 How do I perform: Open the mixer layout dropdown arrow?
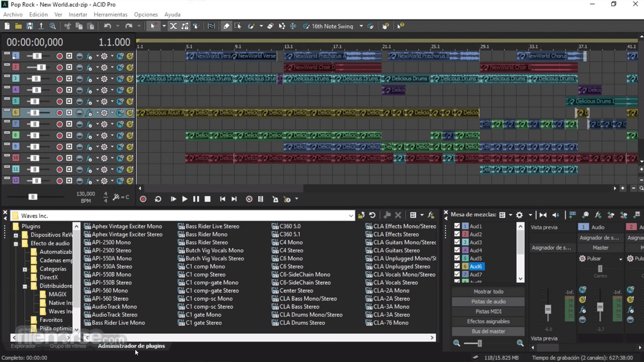(x=510, y=215)
